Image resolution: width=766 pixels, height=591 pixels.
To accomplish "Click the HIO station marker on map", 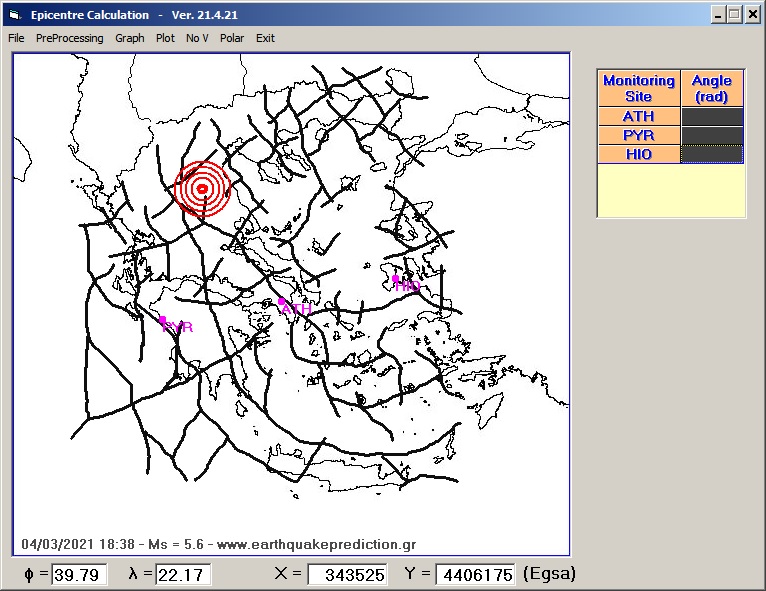I will coord(396,279).
